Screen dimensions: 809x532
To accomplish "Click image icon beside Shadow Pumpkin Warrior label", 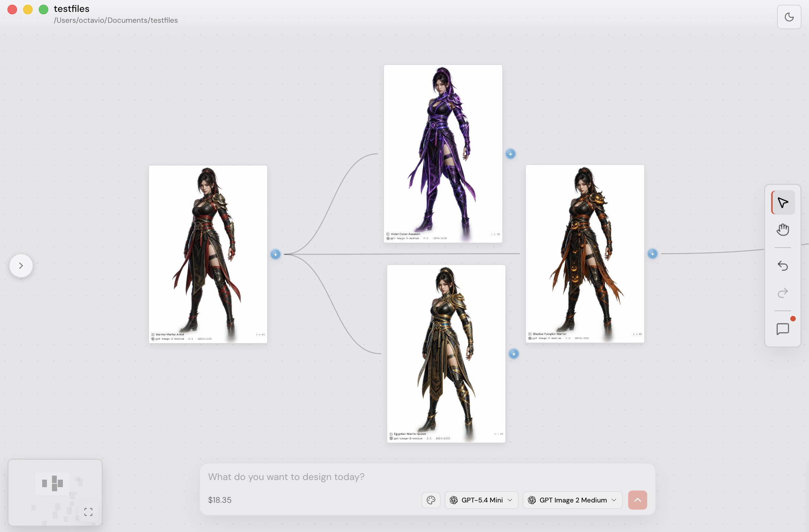I will 530,334.
